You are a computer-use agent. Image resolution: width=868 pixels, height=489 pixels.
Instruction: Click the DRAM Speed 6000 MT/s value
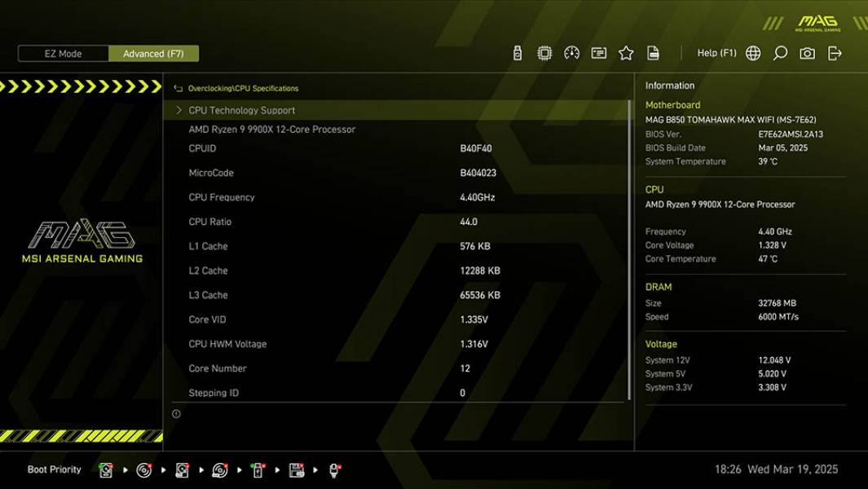click(778, 317)
